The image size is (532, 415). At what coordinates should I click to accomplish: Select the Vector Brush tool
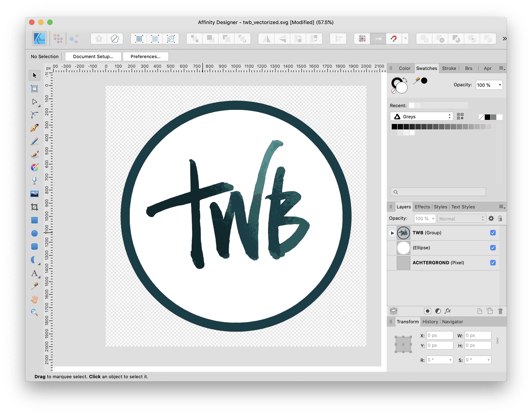34,155
